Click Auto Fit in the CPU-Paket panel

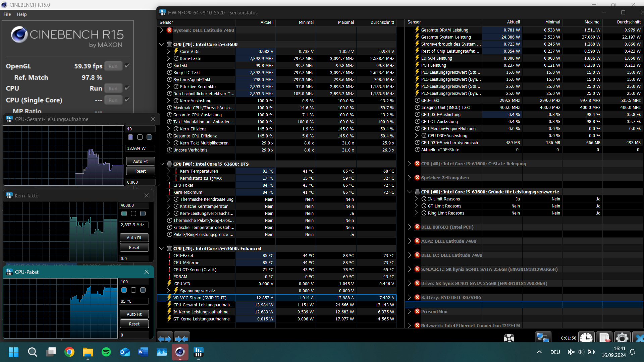[134, 314]
